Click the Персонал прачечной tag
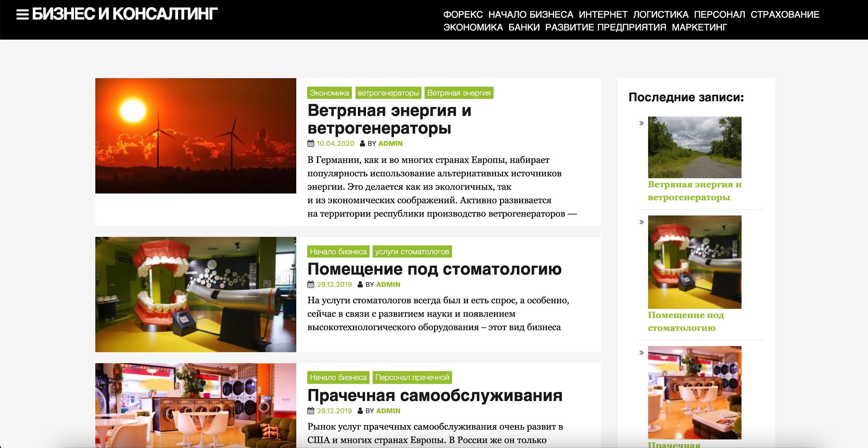The width and height of the screenshot is (868, 448). pos(412,377)
